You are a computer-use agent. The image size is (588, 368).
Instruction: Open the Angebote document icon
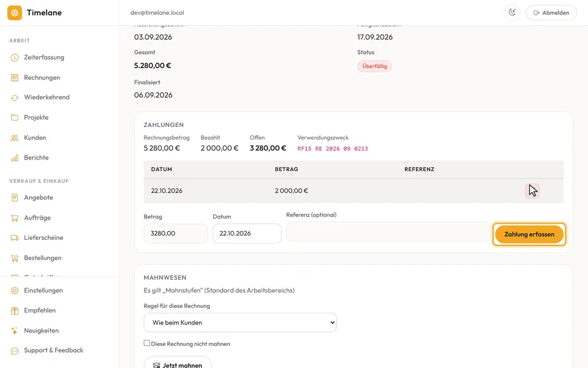point(15,197)
